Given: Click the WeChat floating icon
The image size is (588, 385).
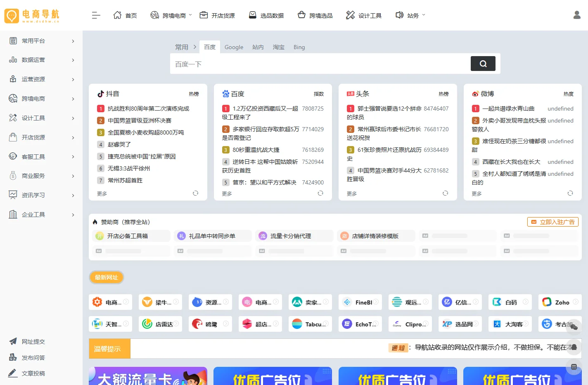Looking at the screenshot, I should coord(574,327).
